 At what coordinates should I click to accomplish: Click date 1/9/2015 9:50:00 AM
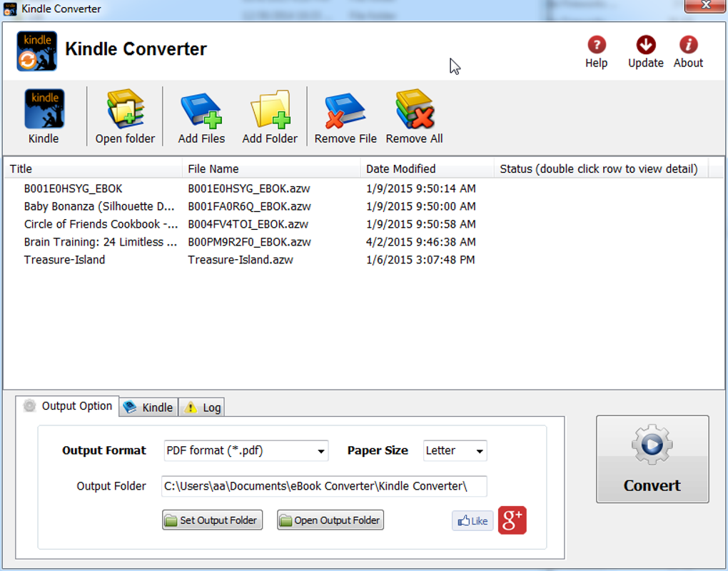420,206
